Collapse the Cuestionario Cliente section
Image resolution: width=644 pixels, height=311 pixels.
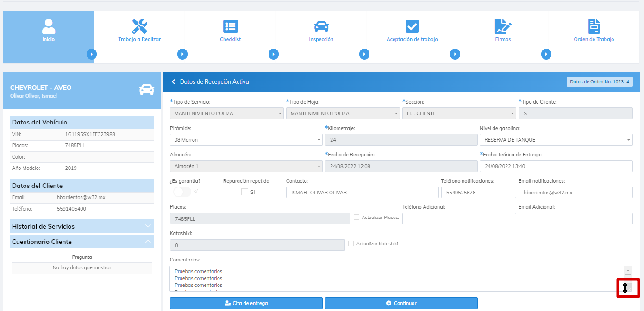pyautogui.click(x=82, y=242)
